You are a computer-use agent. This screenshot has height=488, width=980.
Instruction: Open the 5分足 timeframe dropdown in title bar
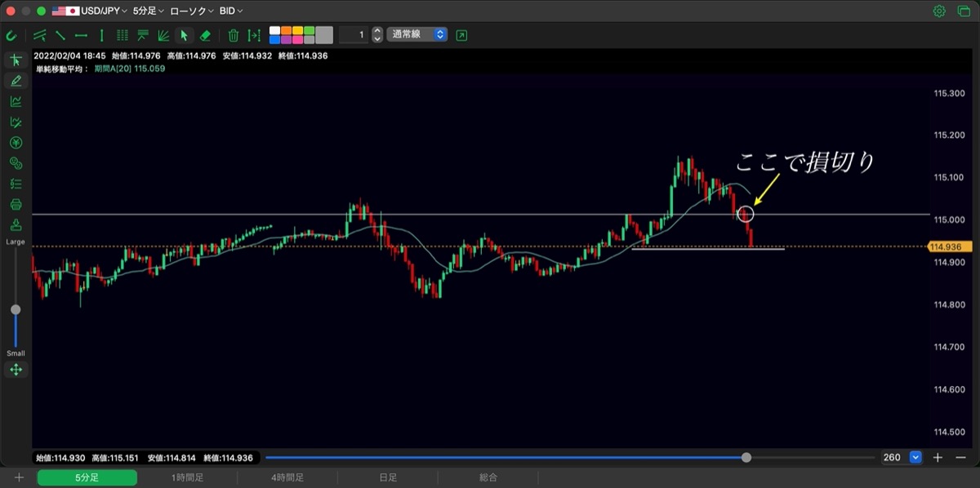point(149,11)
